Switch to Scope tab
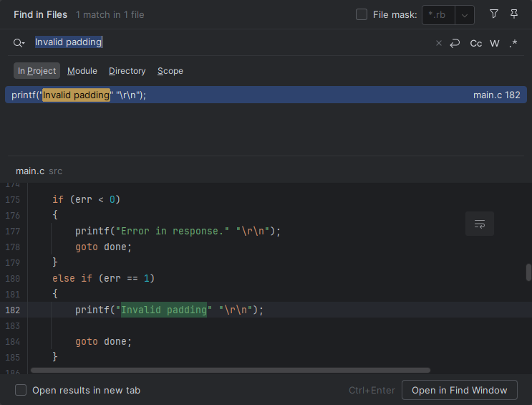The width and height of the screenshot is (532, 405). (x=170, y=71)
